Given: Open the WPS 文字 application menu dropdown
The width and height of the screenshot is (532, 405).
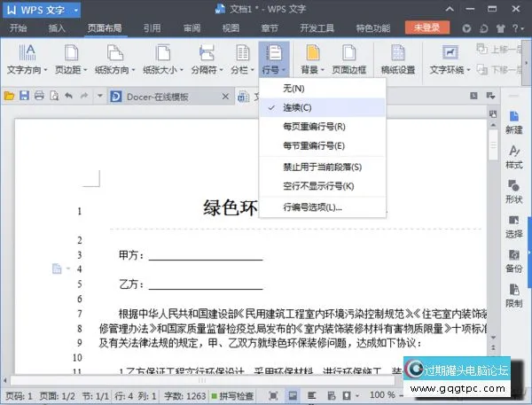Looking at the screenshot, I should (76, 10).
